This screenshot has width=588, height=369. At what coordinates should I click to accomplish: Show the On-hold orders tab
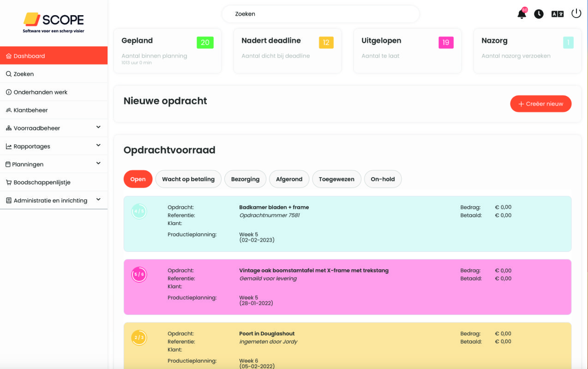click(383, 179)
